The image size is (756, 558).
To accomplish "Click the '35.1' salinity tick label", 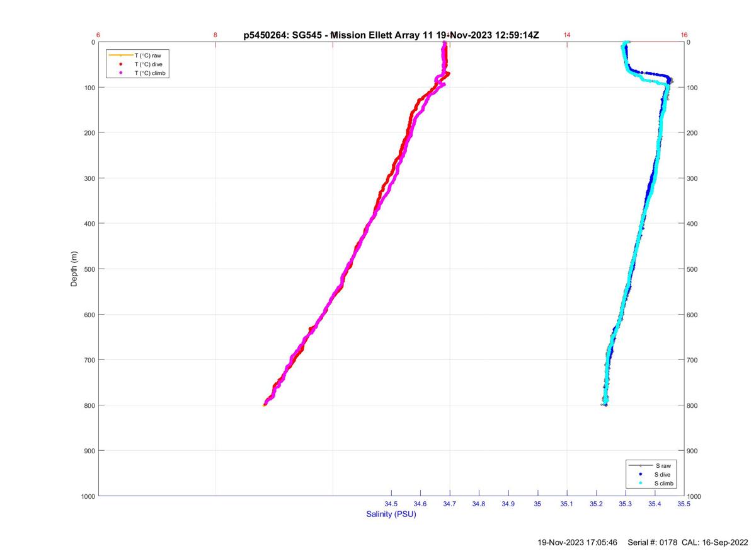I will point(567,504).
